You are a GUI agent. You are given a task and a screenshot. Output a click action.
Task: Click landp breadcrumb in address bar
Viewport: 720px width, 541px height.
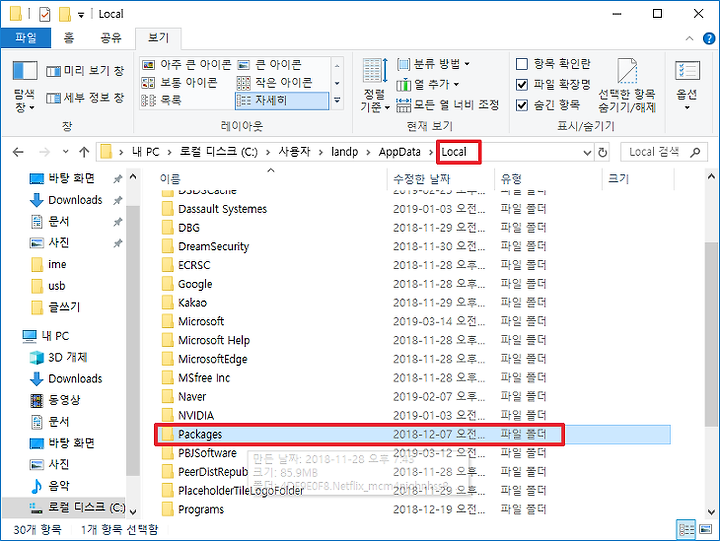[344, 152]
